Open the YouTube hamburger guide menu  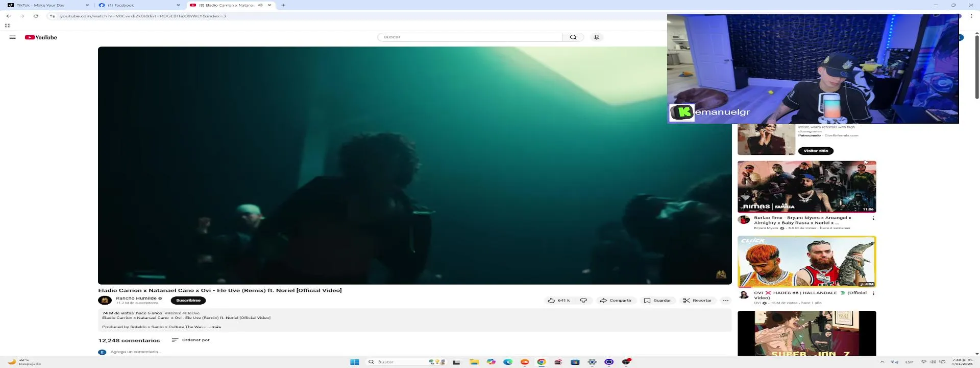tap(13, 37)
